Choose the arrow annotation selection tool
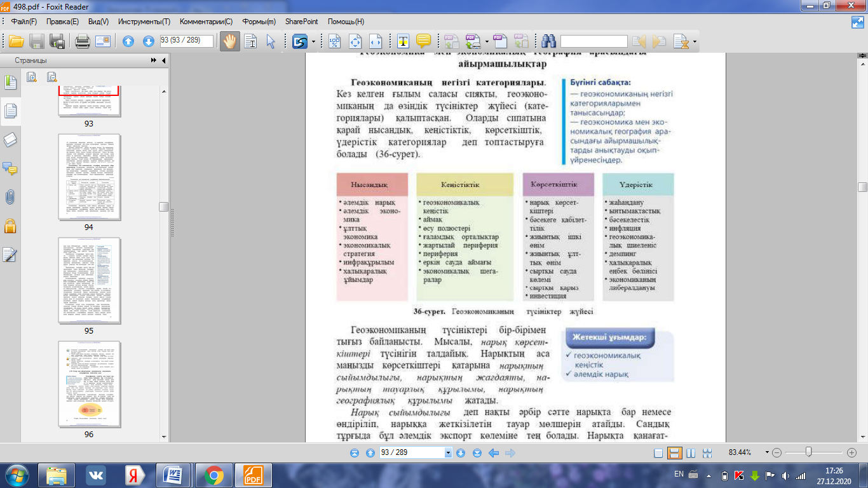The width and height of the screenshot is (868, 488). click(271, 42)
